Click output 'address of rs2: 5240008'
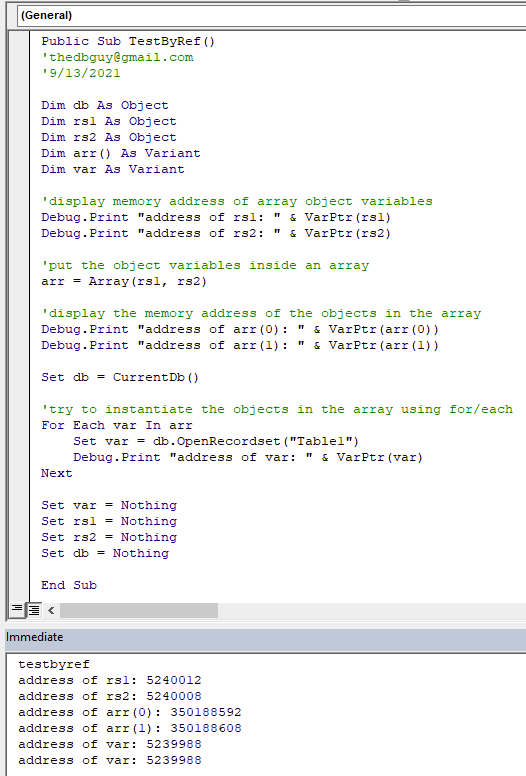Viewport: 526px width, 776px height. 110,696
